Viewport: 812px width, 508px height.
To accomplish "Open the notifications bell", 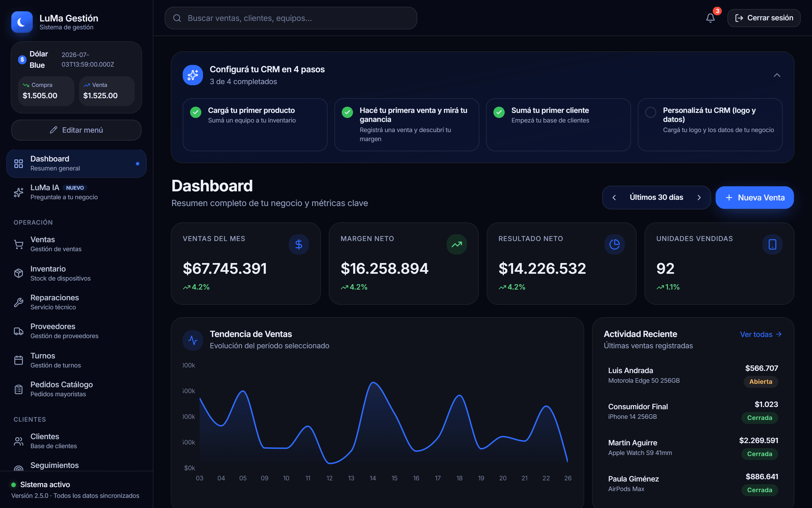I will click(710, 18).
